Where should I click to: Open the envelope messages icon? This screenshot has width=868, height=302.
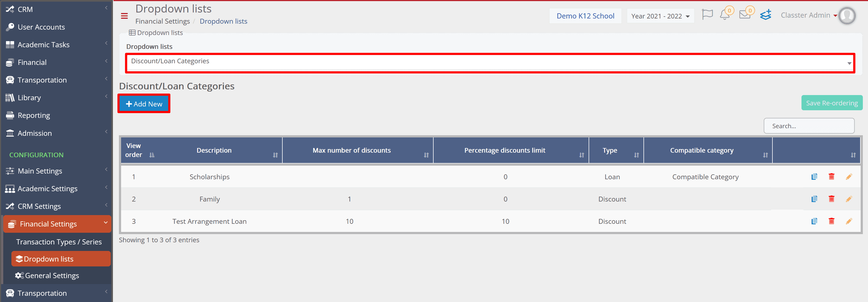pos(745,15)
